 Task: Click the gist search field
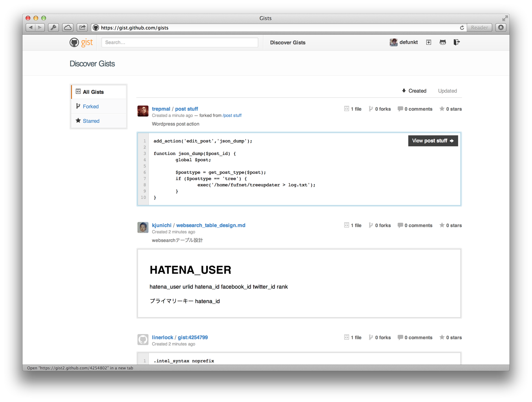[179, 42]
